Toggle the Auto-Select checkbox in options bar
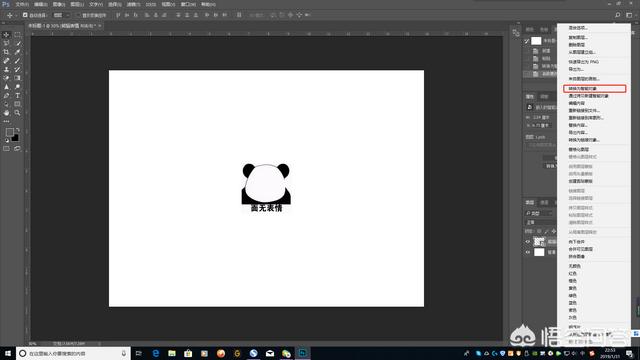 [x=25, y=15]
